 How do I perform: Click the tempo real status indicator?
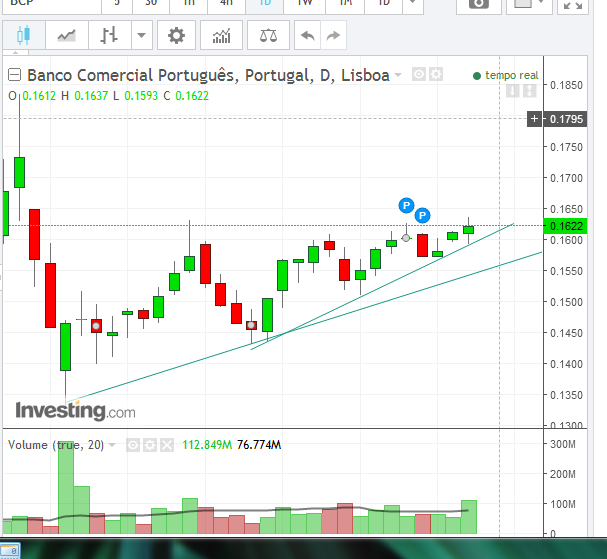[506, 75]
